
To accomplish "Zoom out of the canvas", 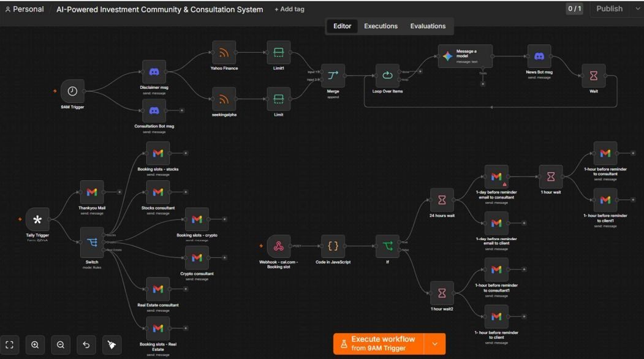I will click(61, 345).
